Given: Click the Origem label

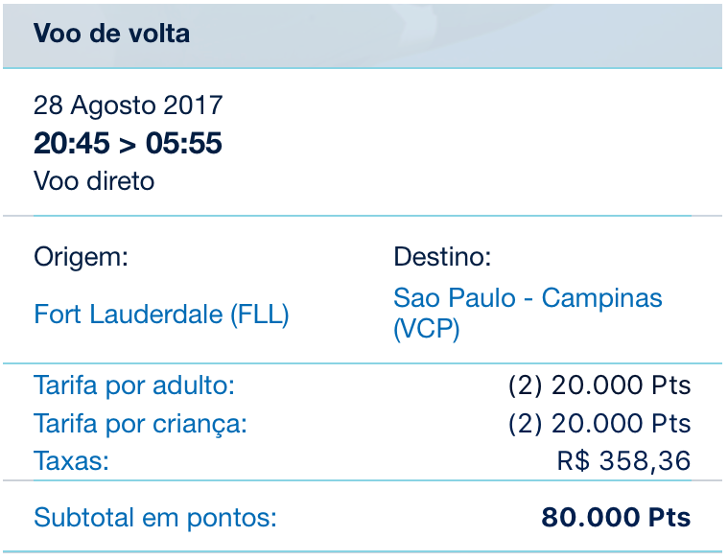Looking at the screenshot, I should [81, 256].
